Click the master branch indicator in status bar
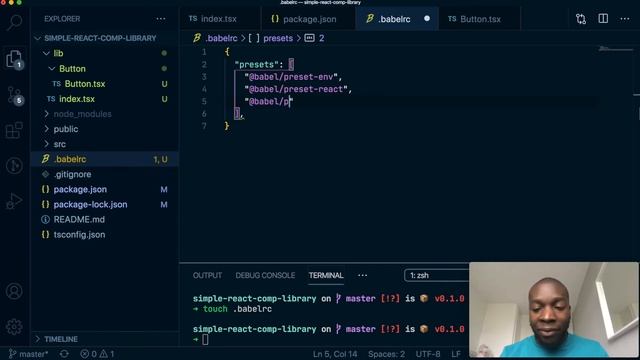 pyautogui.click(x=29, y=354)
